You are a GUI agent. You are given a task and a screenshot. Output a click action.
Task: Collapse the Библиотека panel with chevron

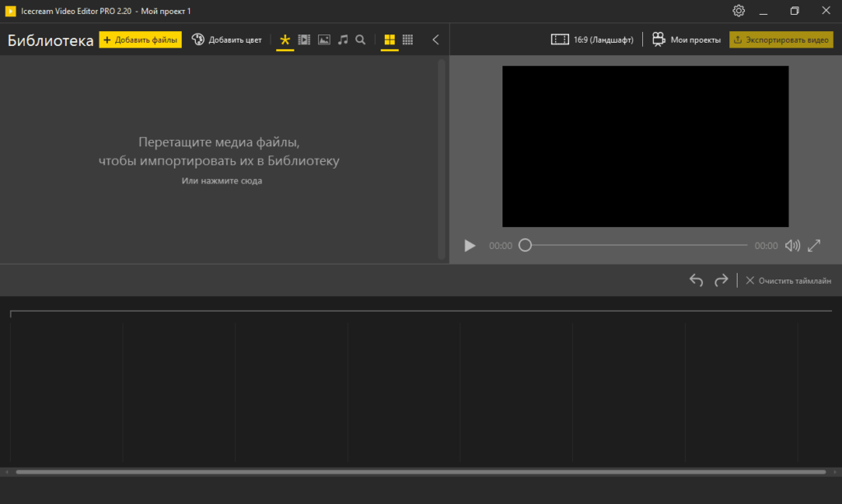[436, 39]
